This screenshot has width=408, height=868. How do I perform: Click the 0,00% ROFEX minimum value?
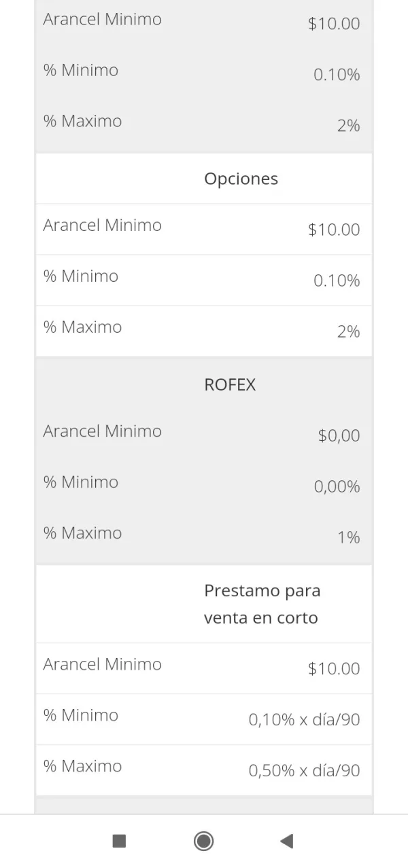coord(337,486)
